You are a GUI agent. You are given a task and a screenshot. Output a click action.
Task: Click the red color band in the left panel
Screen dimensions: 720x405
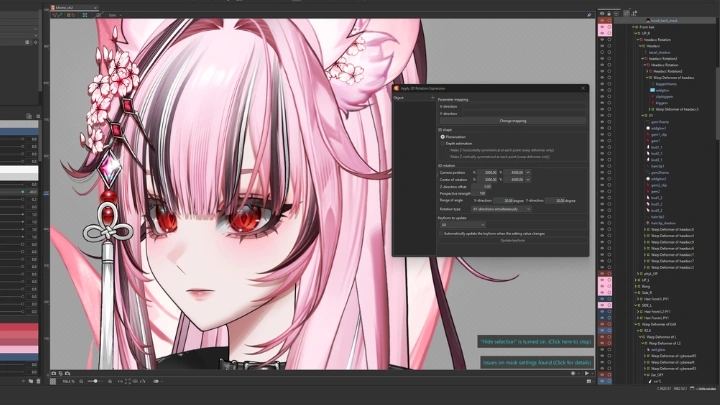point(19,327)
